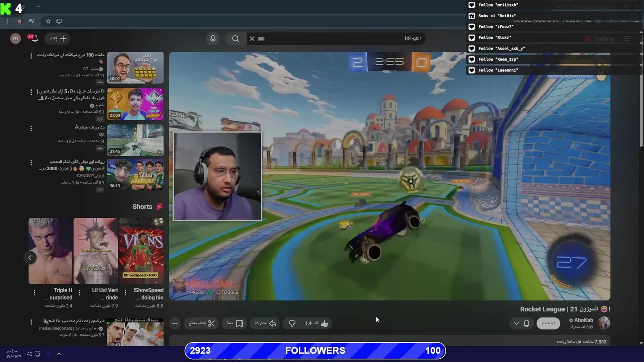This screenshot has width=644, height=362.
Task: Save the video with bookmark button
Action: click(x=235, y=323)
